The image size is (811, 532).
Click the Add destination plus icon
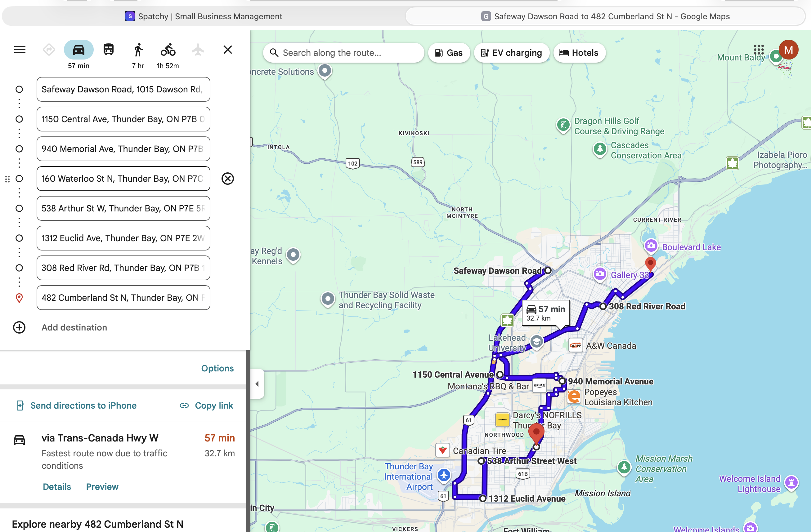click(x=19, y=327)
